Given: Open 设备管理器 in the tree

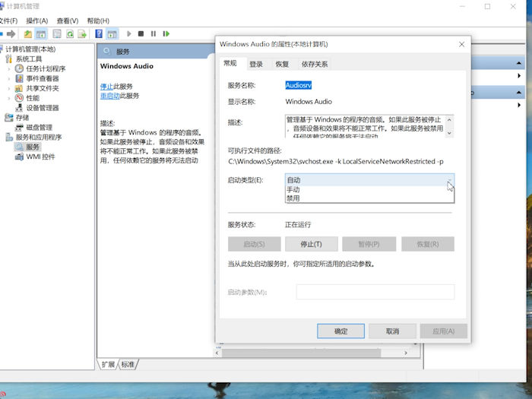Looking at the screenshot, I should tap(43, 108).
